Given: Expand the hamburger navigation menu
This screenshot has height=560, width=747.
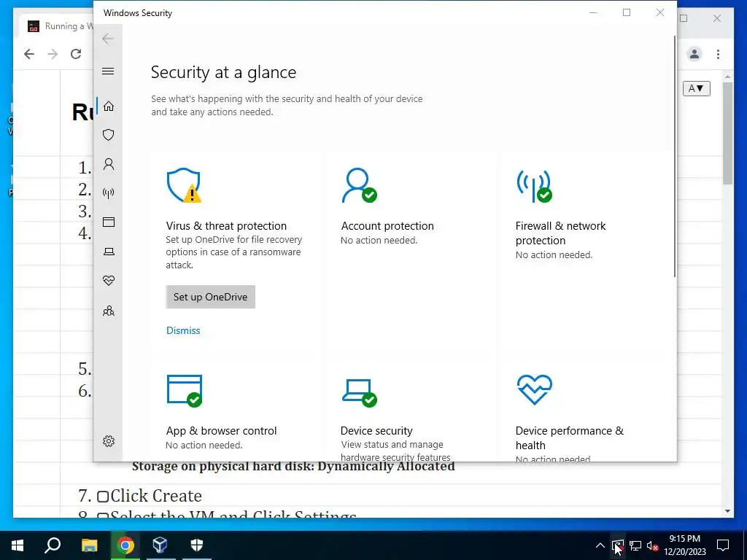Looking at the screenshot, I should (108, 71).
